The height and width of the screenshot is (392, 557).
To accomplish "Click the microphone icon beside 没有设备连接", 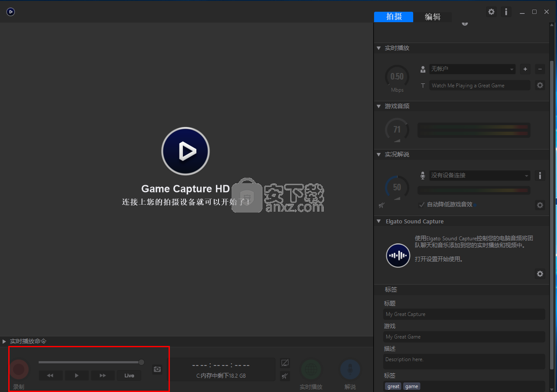I will coord(422,176).
